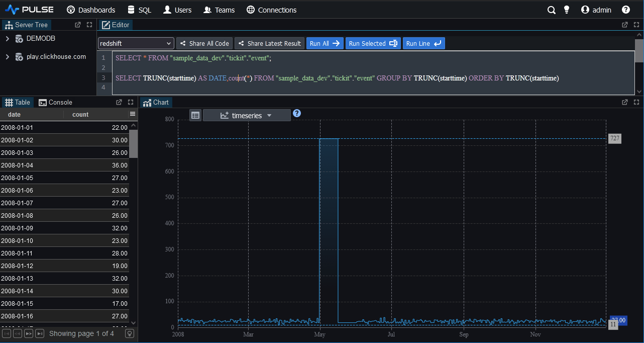Run all queries with Run All

(x=325, y=43)
